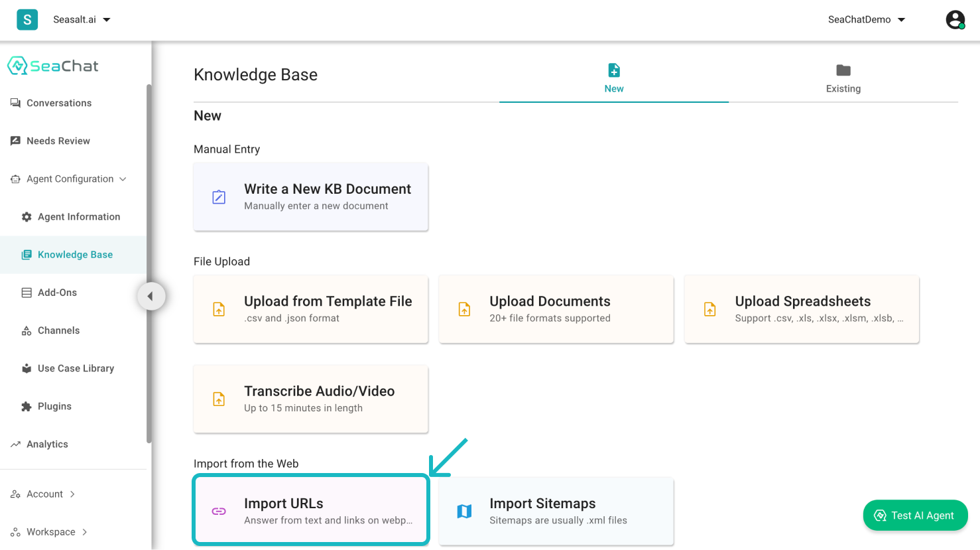Open the user profile avatar

955,20
